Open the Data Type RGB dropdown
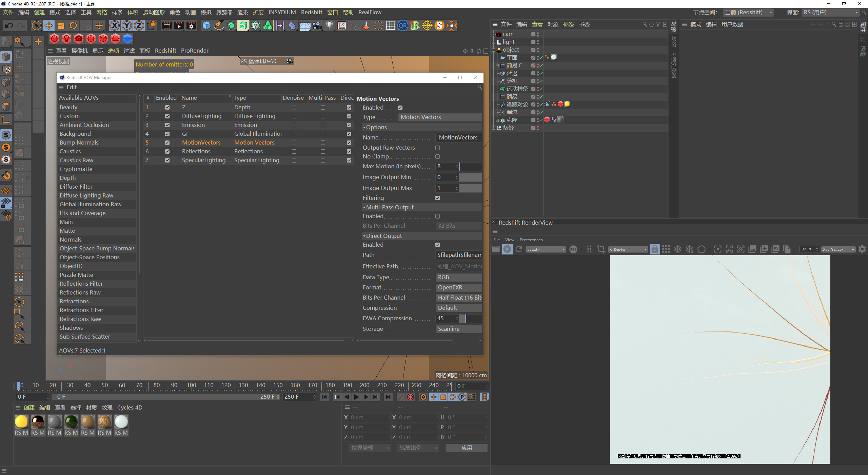868x475 pixels. pyautogui.click(x=459, y=277)
